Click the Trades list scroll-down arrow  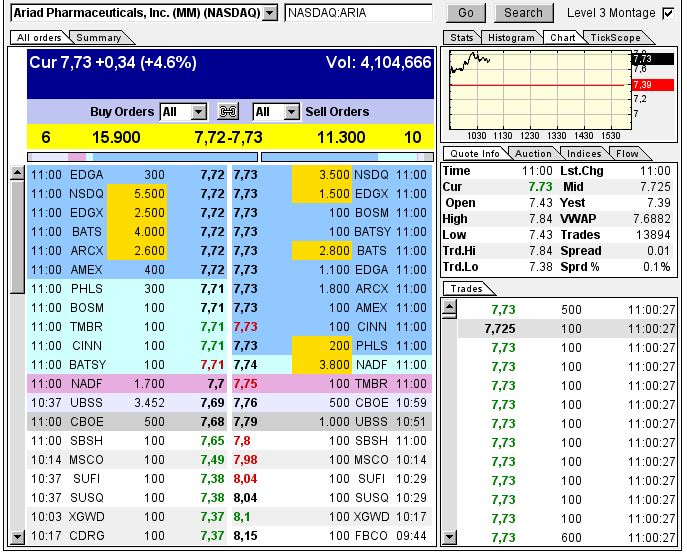point(450,537)
